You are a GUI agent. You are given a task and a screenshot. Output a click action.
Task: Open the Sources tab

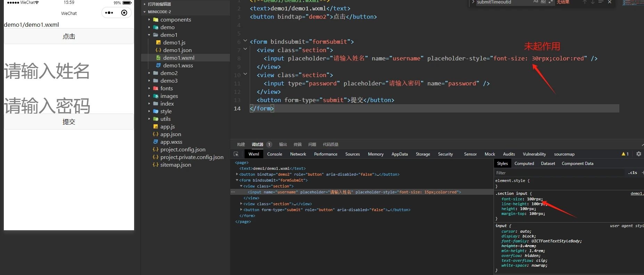click(352, 154)
